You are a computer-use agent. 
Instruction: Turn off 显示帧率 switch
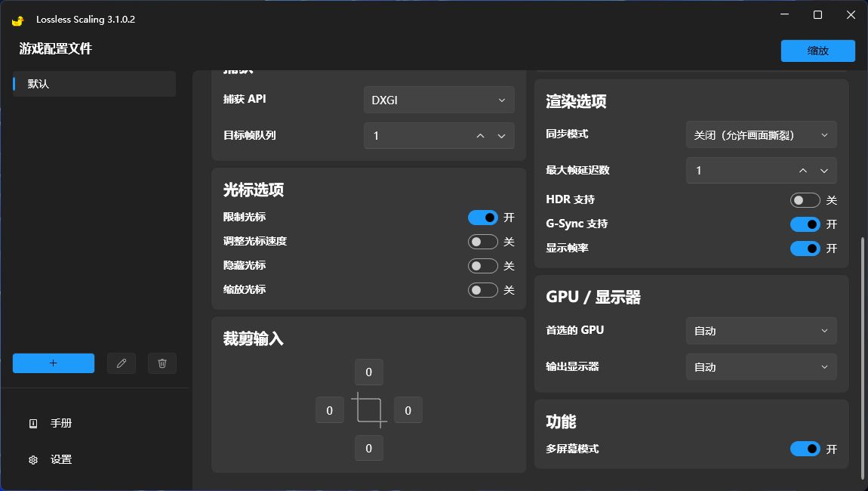pos(805,249)
